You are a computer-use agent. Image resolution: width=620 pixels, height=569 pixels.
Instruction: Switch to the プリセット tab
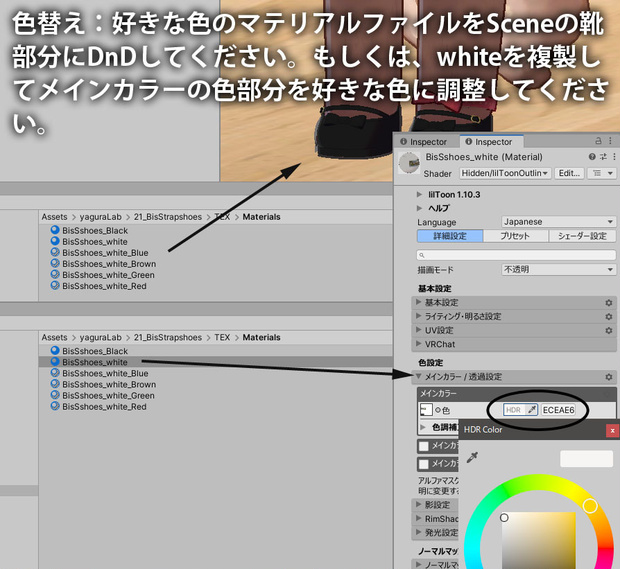tap(515, 236)
